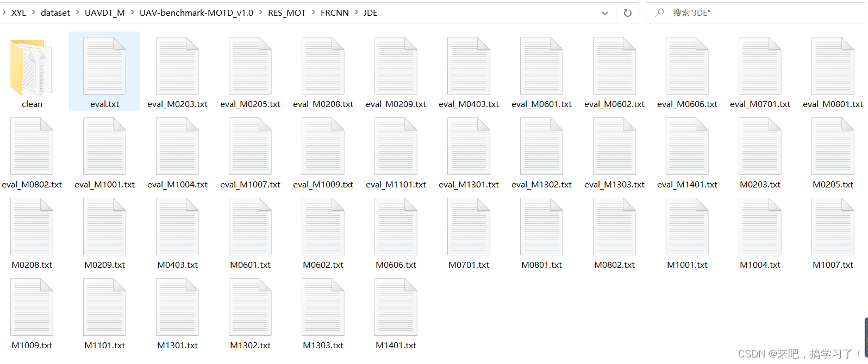Select the M0205.txt file icon

pyautogui.click(x=833, y=146)
